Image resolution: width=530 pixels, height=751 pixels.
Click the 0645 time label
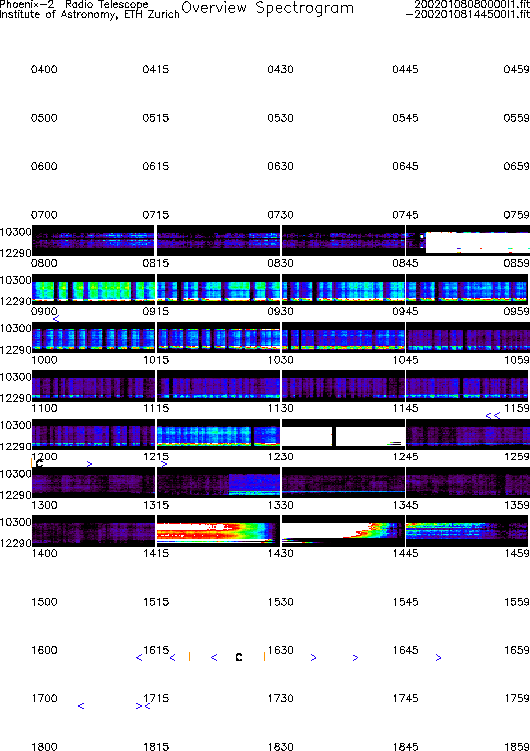pyautogui.click(x=406, y=166)
